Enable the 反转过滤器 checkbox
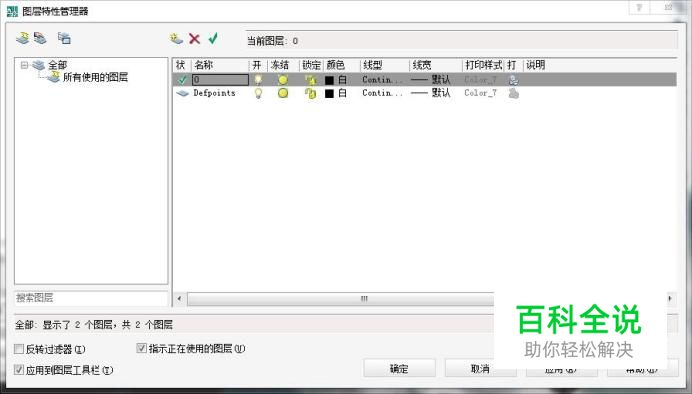Image resolution: width=692 pixels, height=394 pixels. pos(19,349)
